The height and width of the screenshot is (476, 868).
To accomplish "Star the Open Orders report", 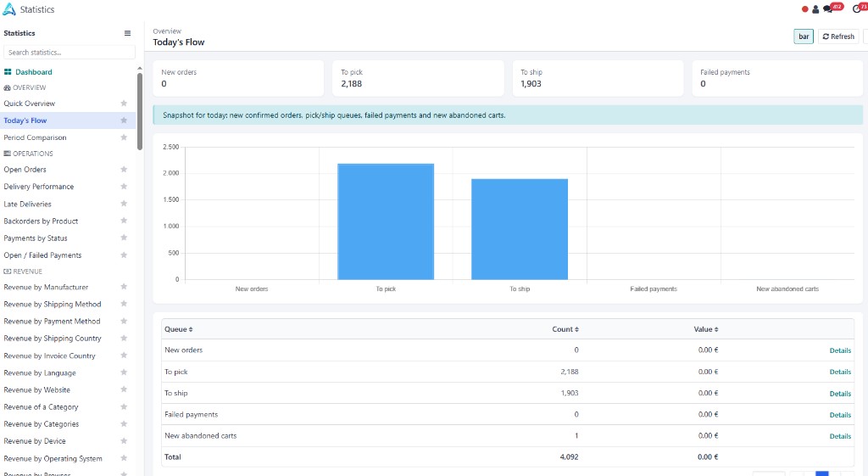I will (124, 169).
